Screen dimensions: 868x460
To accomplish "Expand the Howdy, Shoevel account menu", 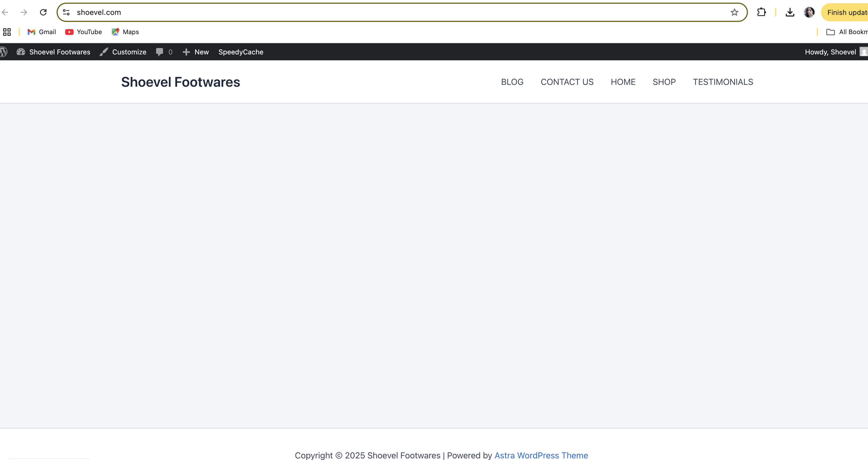I will 830,52.
